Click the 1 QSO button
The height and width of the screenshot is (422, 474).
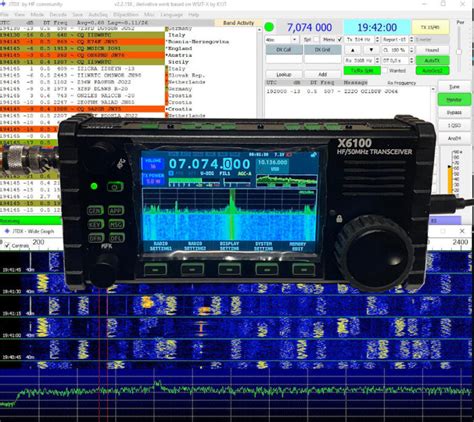[454, 126]
